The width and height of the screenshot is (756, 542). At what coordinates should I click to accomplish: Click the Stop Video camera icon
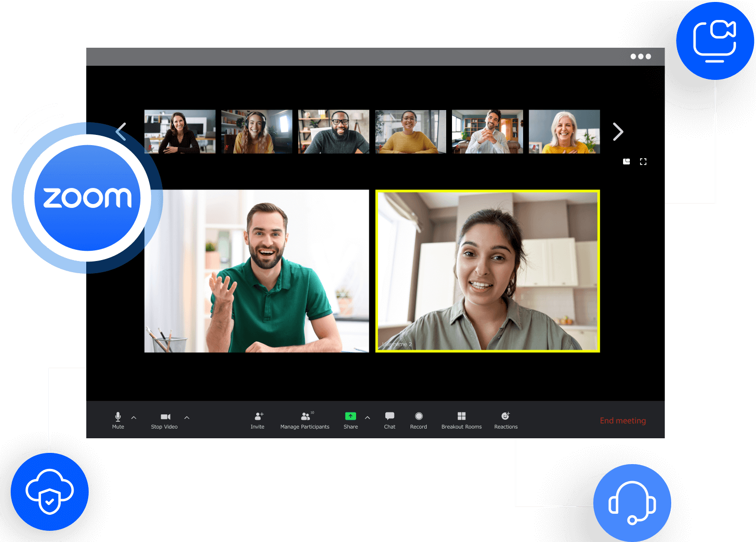[165, 416]
